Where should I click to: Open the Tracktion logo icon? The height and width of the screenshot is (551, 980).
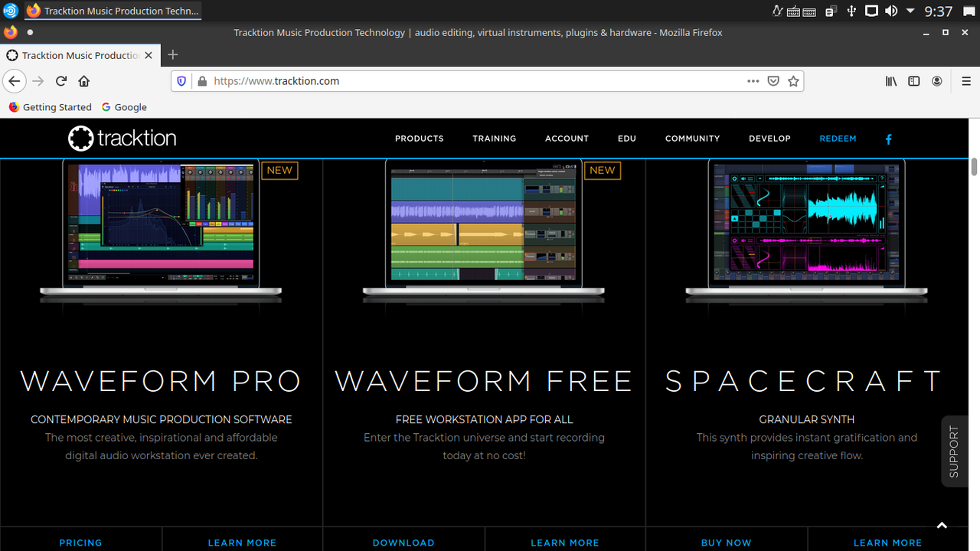tap(80, 138)
